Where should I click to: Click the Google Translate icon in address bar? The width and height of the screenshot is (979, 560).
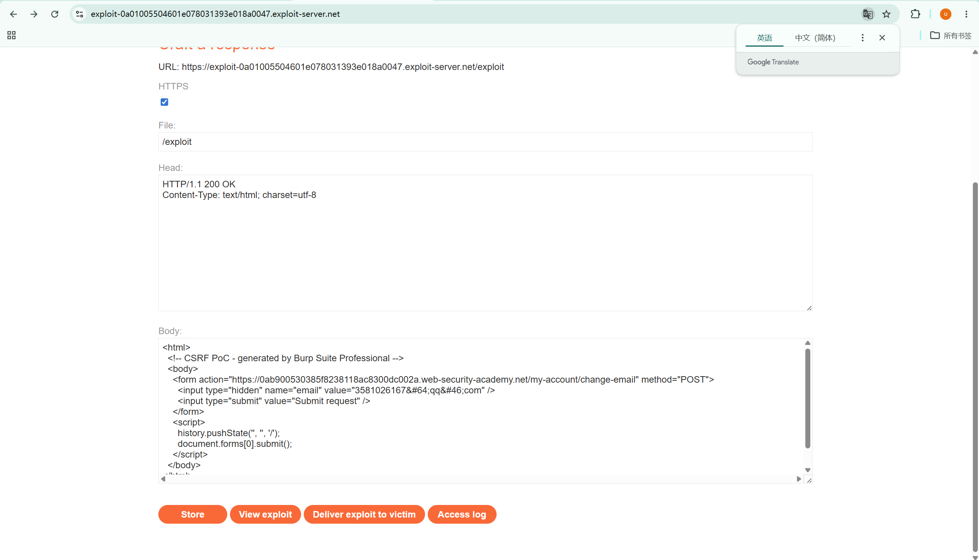click(867, 14)
